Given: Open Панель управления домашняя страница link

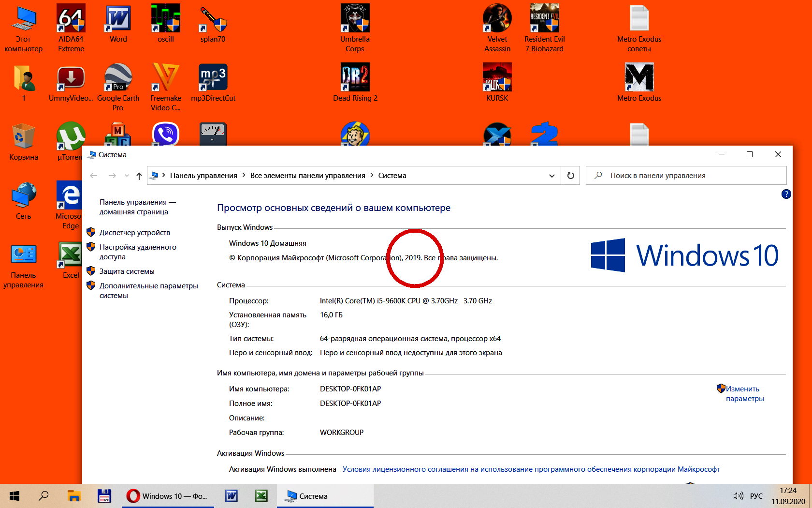Looking at the screenshot, I should click(x=138, y=207).
